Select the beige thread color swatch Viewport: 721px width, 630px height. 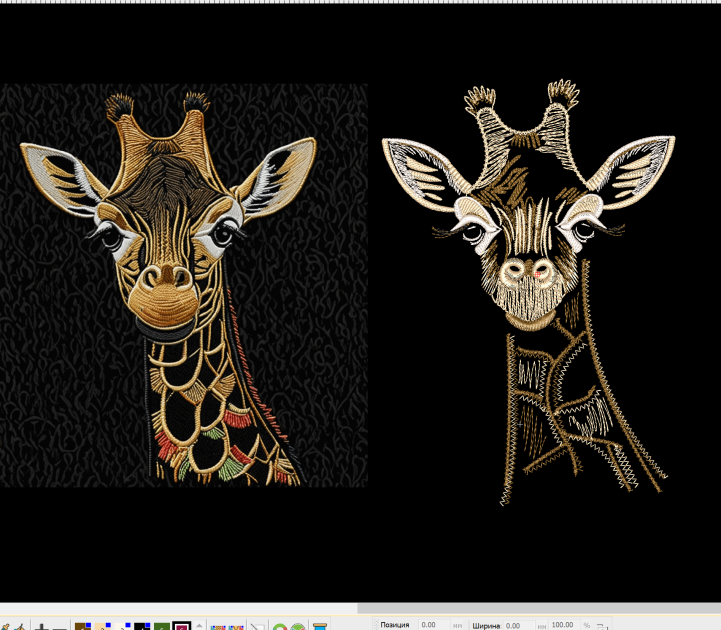103,626
